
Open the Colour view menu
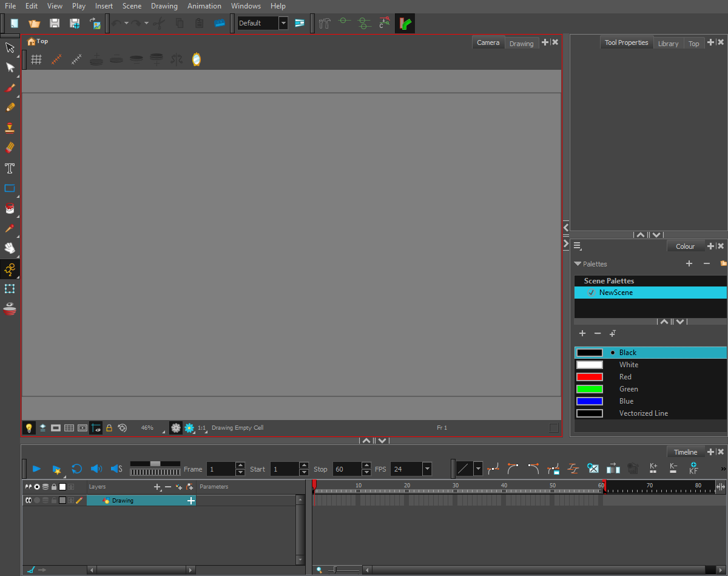pyautogui.click(x=577, y=246)
